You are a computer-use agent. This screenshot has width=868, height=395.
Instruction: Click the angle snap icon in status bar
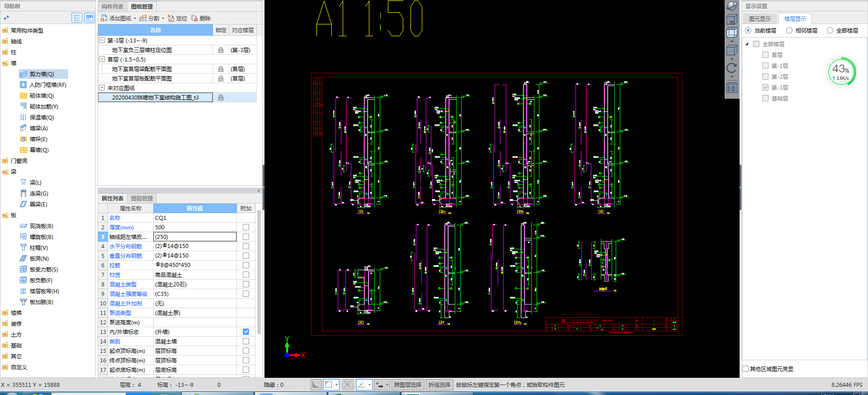[362, 385]
